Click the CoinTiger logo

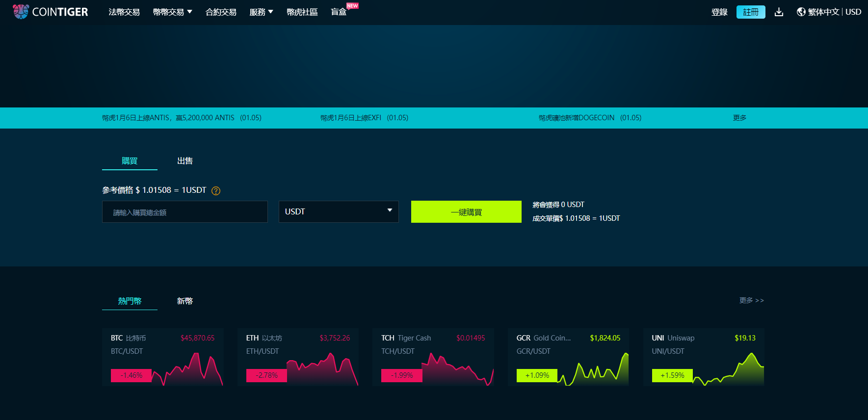[x=50, y=12]
